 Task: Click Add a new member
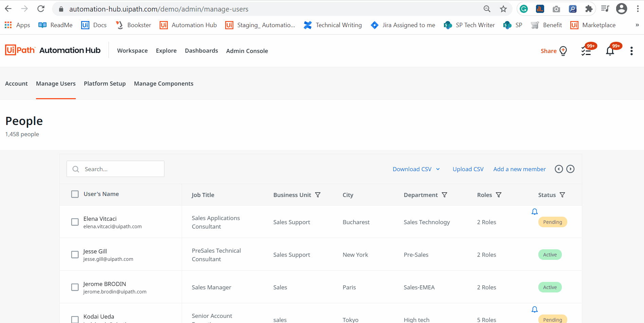pos(519,169)
